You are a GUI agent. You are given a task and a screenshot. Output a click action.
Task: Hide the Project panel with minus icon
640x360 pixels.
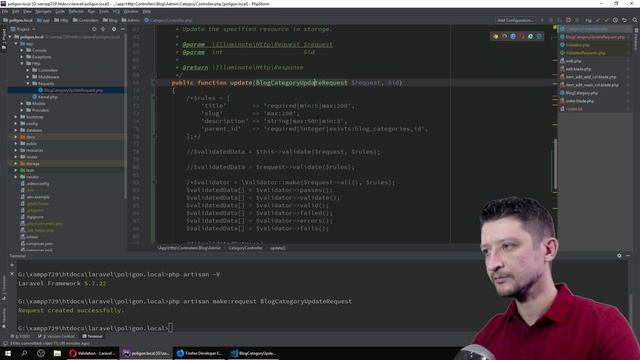click(122, 29)
